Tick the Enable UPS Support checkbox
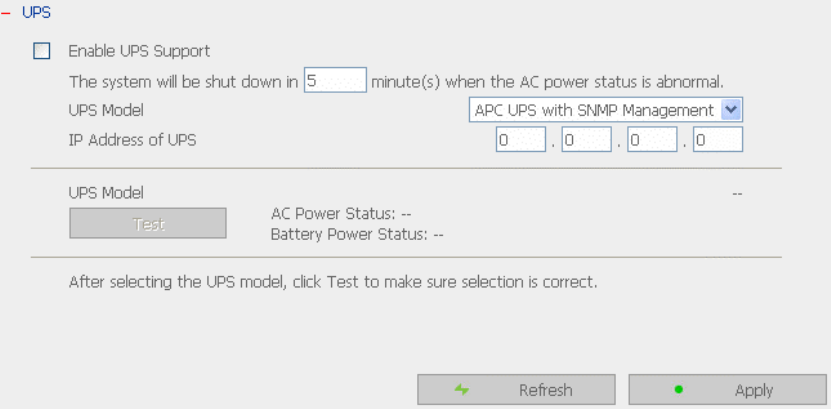Viewport: 831px width, 409px height. click(42, 50)
